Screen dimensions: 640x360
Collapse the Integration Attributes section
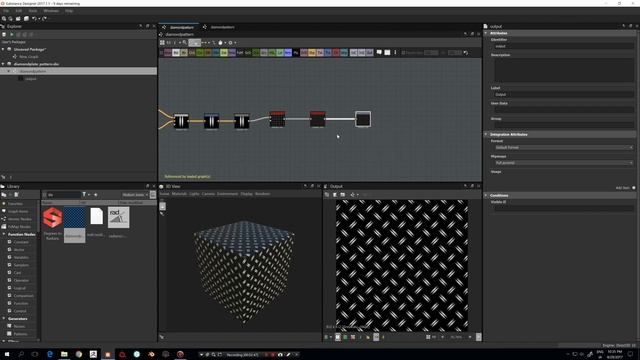[486, 134]
